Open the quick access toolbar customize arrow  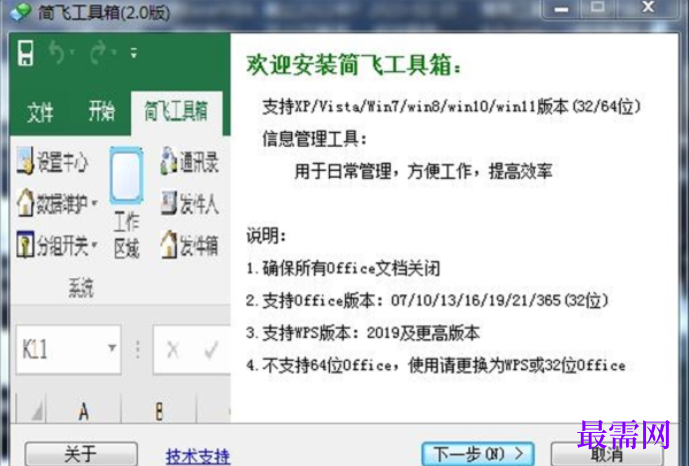point(134,54)
